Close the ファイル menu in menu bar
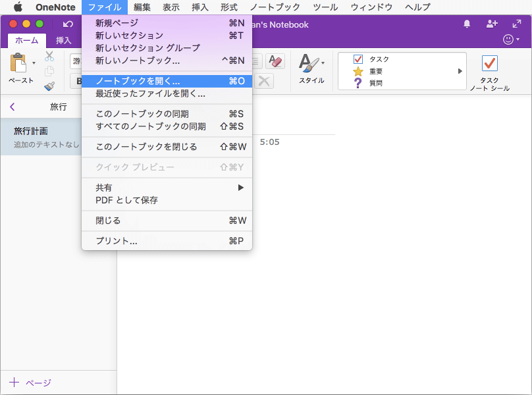The width and height of the screenshot is (532, 395). (105, 7)
